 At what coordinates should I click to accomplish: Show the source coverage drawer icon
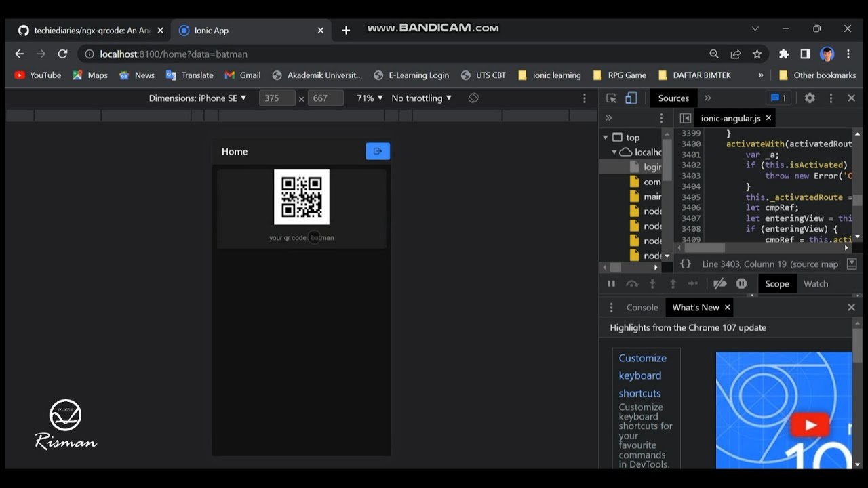[852, 264]
